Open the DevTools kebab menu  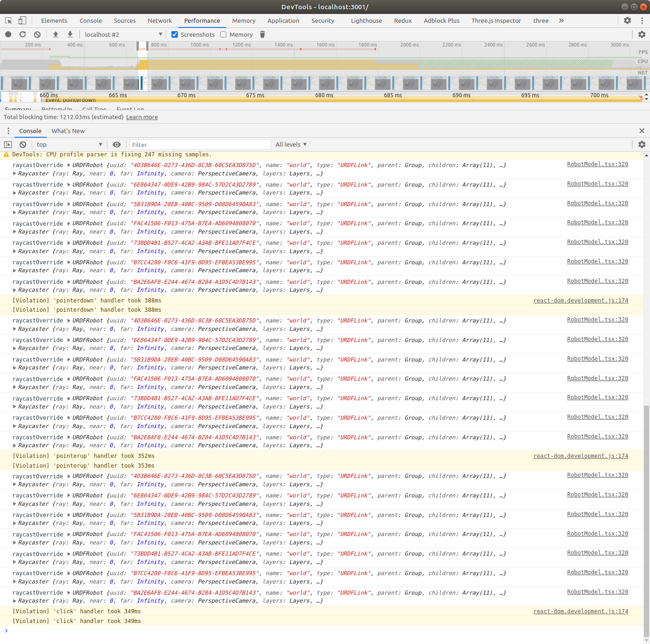[642, 20]
